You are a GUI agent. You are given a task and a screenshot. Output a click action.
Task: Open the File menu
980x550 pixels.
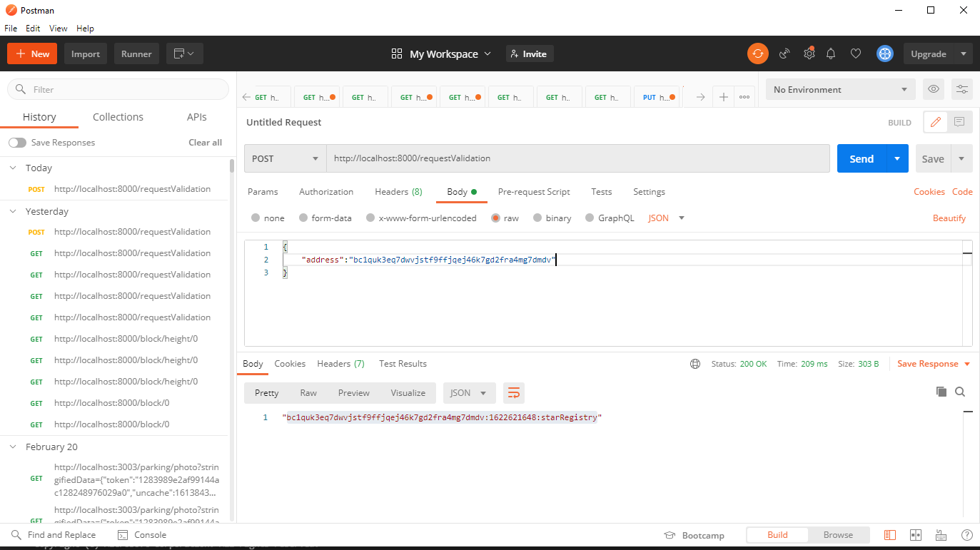tap(11, 29)
